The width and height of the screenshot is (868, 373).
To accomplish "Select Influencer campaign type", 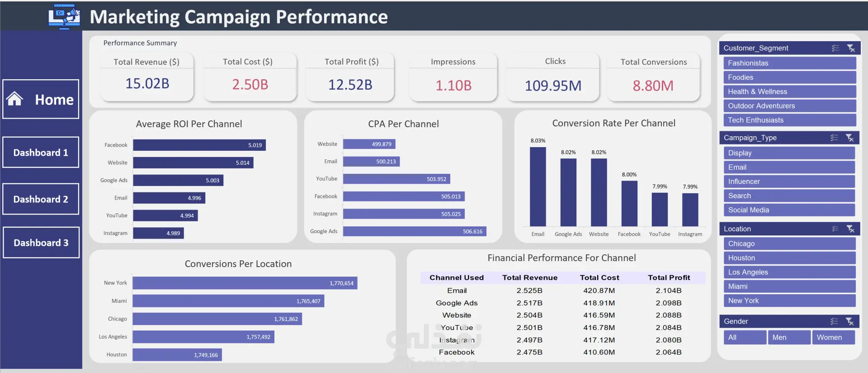I will point(789,182).
